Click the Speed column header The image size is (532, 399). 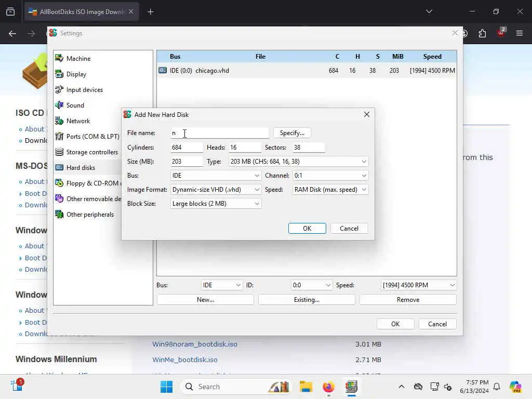(x=432, y=57)
